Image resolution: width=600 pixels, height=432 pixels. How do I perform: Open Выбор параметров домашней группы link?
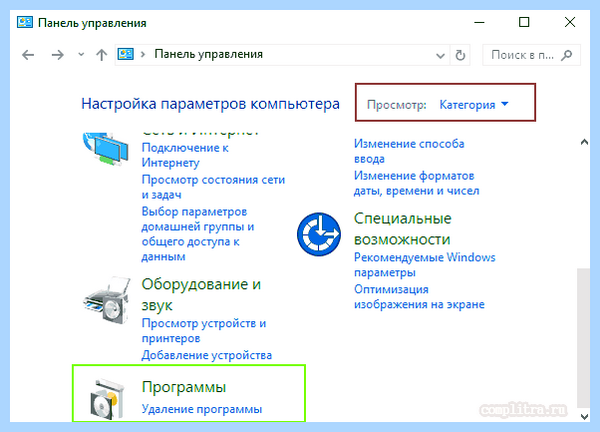point(198,234)
